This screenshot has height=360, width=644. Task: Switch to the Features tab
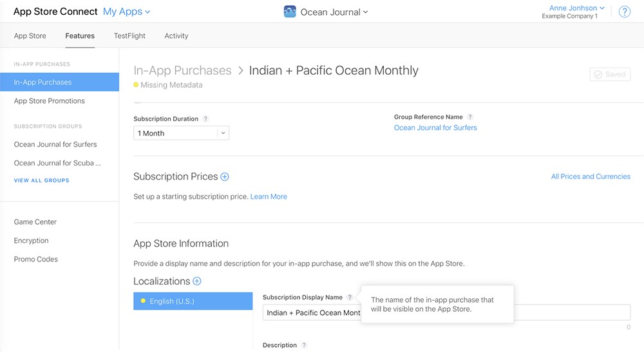coord(80,35)
